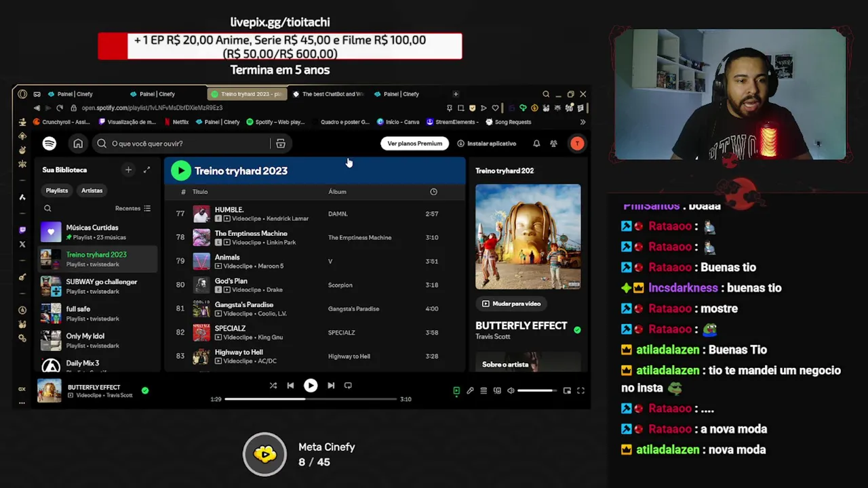The width and height of the screenshot is (868, 488).
Task: Open Crunchyroll bookmark
Action: (x=61, y=122)
